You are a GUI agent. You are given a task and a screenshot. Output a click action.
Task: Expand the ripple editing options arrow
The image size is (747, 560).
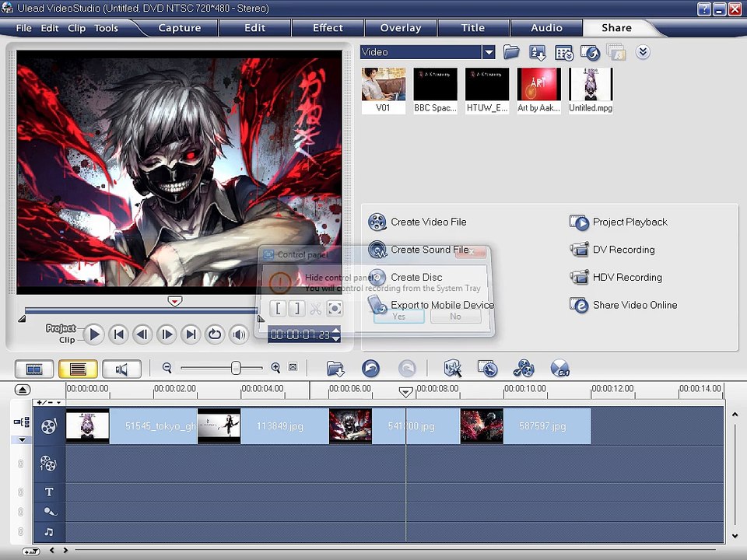pos(22,440)
